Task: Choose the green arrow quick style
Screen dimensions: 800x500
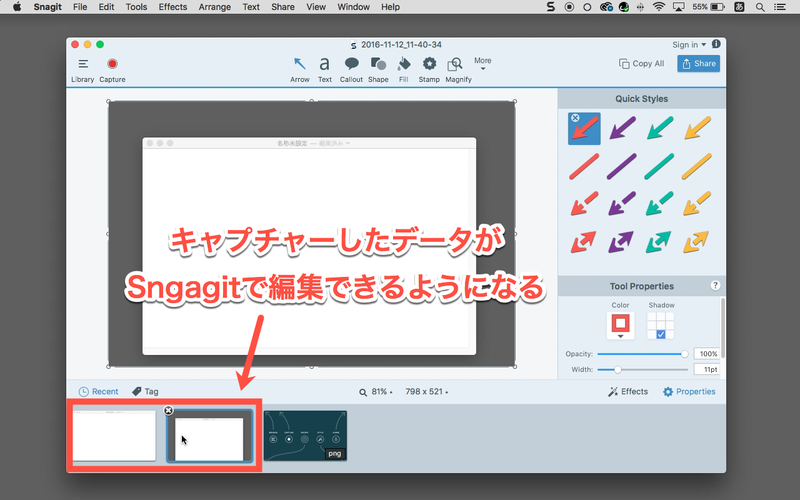Action: click(660, 129)
